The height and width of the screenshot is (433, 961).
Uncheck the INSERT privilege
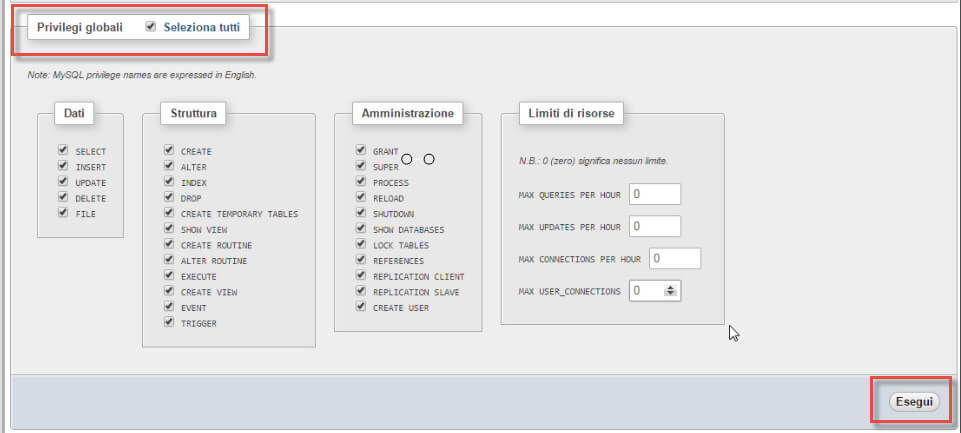coord(63,166)
